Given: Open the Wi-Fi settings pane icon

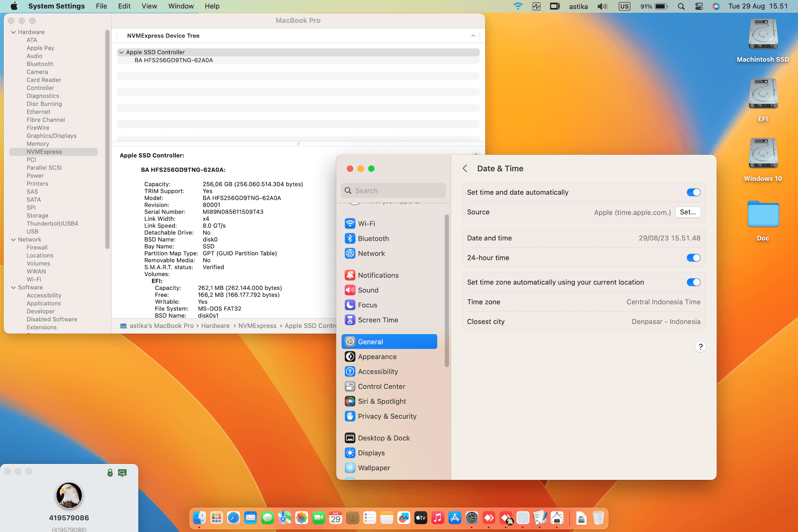Looking at the screenshot, I should 350,224.
